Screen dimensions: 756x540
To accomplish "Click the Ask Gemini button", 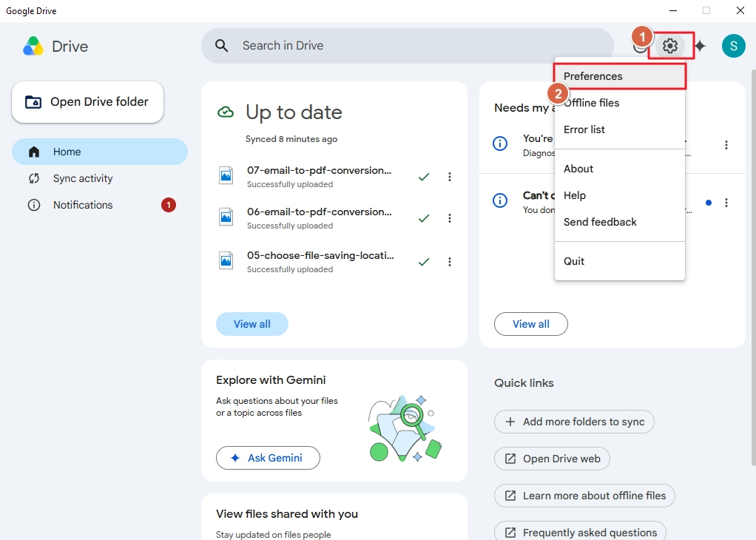I will (x=268, y=458).
